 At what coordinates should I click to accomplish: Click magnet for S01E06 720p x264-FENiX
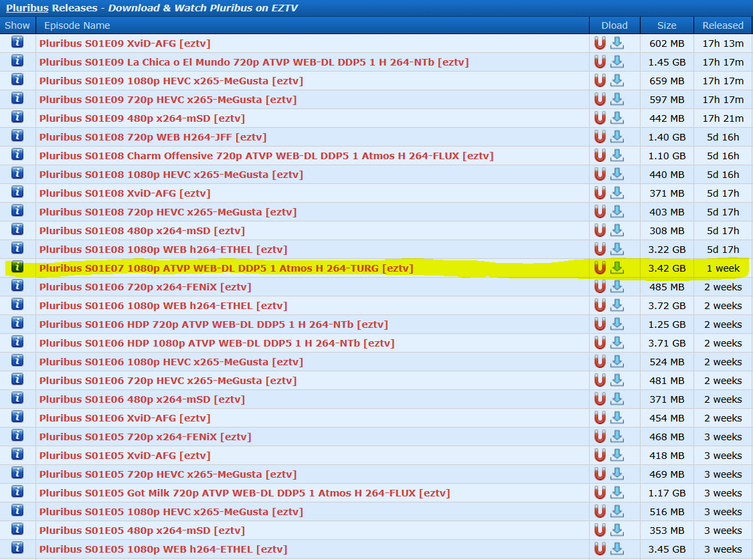tap(600, 286)
